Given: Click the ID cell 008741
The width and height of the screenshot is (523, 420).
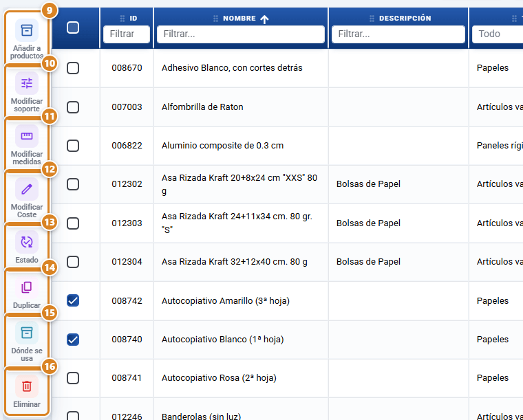Looking at the screenshot, I should (x=127, y=378).
